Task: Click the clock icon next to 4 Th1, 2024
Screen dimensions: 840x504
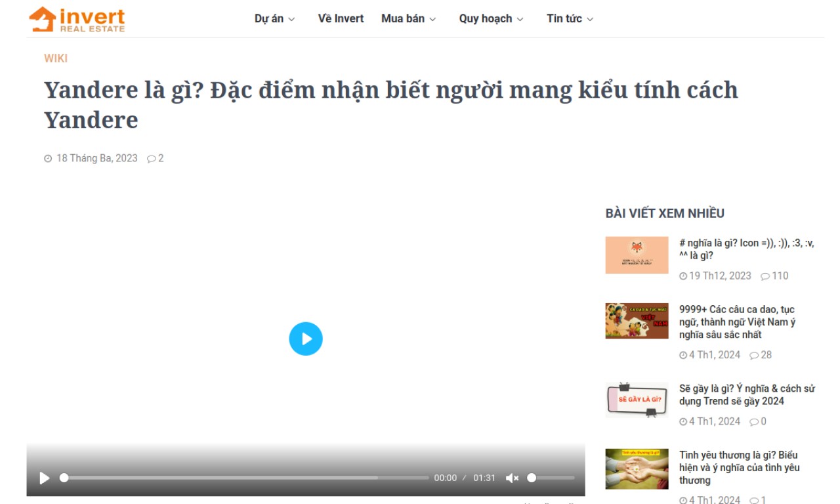Action: click(x=683, y=355)
